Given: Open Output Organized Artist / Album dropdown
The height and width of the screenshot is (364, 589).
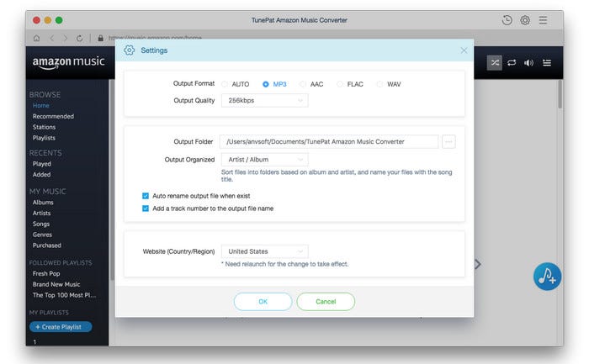Looking at the screenshot, I should click(x=265, y=160).
